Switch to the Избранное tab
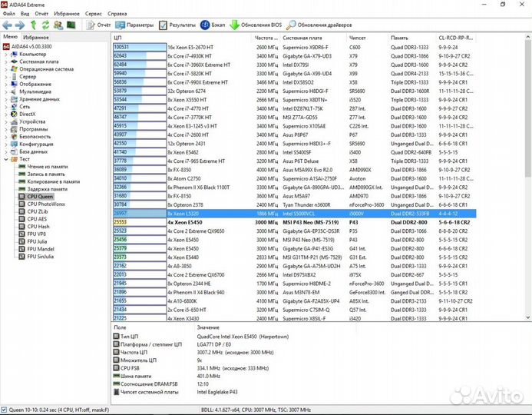This screenshot has height=415, width=532. click(35, 37)
